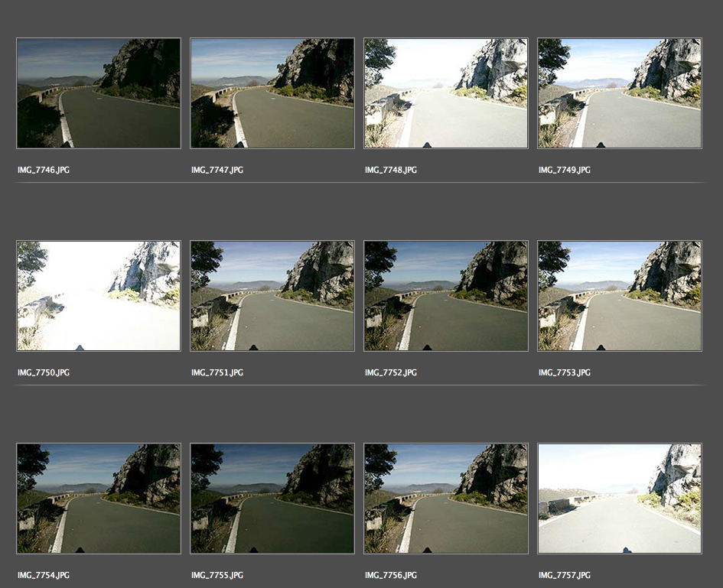Select the IMG_7746.JPG thumbnail
723x588 pixels.
[x=99, y=93]
